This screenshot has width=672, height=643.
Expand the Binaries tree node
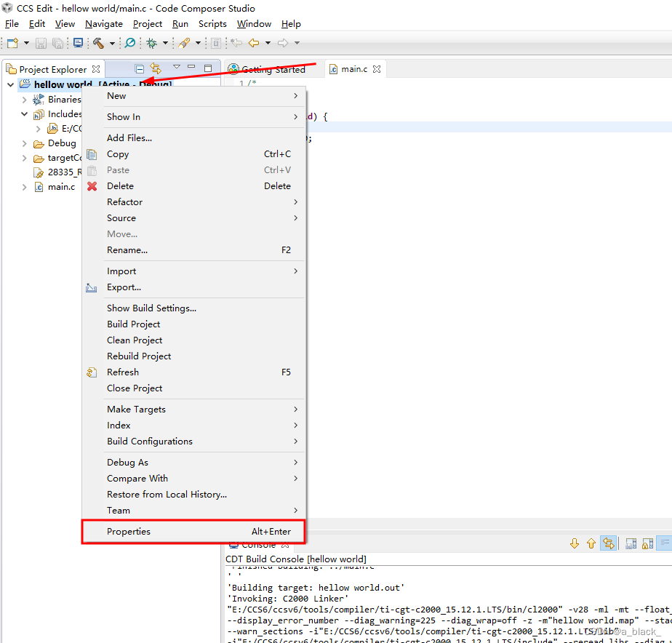tap(25, 100)
